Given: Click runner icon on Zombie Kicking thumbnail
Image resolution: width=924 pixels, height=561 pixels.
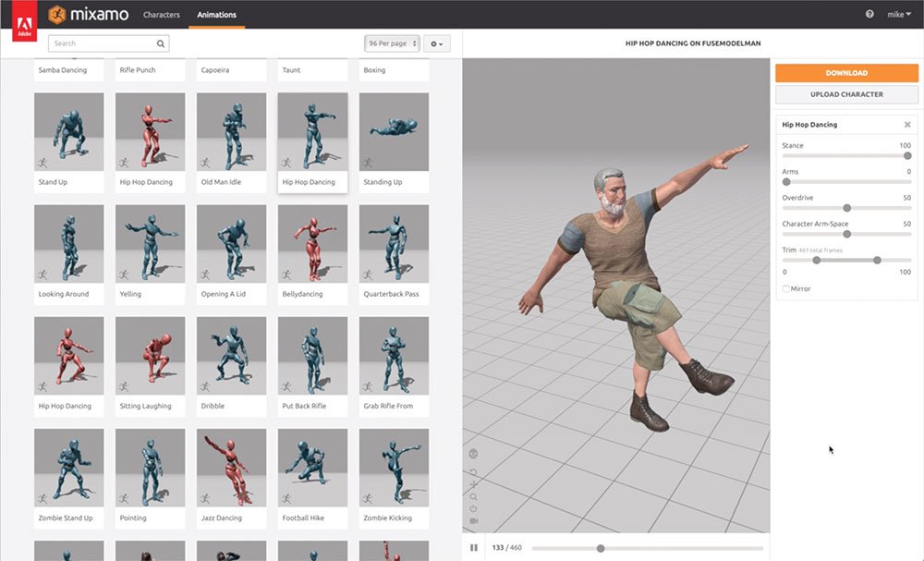Looking at the screenshot, I should [x=368, y=498].
